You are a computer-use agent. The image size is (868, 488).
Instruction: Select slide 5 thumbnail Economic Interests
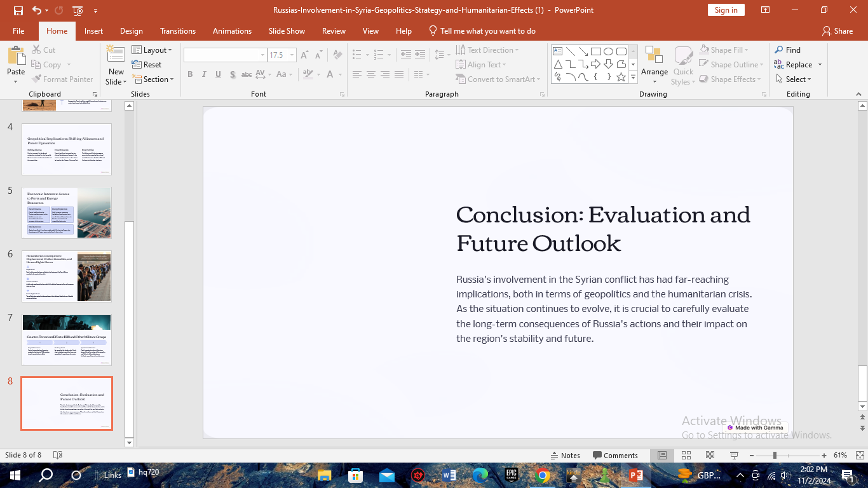pyautogui.click(x=67, y=213)
